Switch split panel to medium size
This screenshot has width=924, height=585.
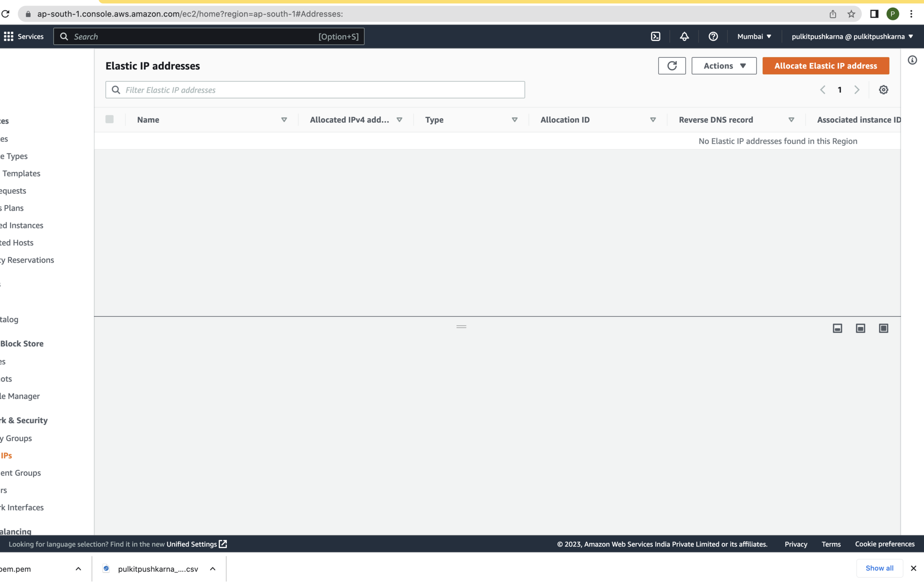[x=860, y=328]
